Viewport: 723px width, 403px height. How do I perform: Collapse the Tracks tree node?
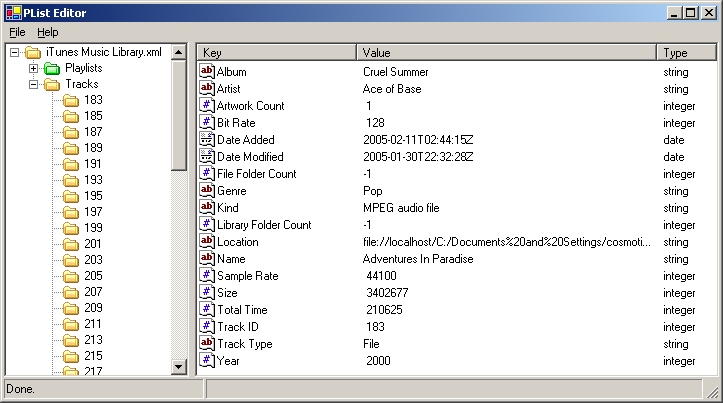(33, 84)
